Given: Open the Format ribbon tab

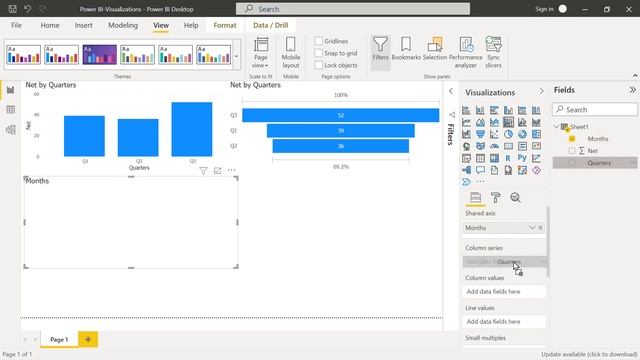Looking at the screenshot, I should (225, 25).
